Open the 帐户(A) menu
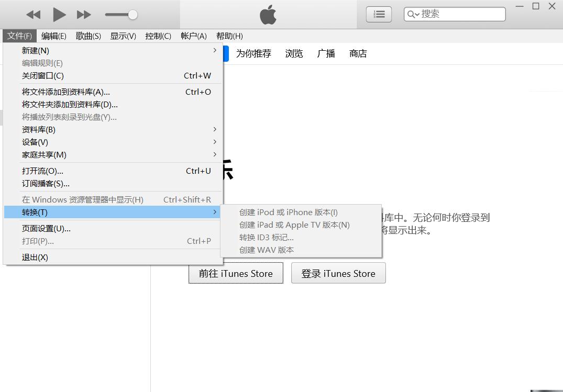 194,36
